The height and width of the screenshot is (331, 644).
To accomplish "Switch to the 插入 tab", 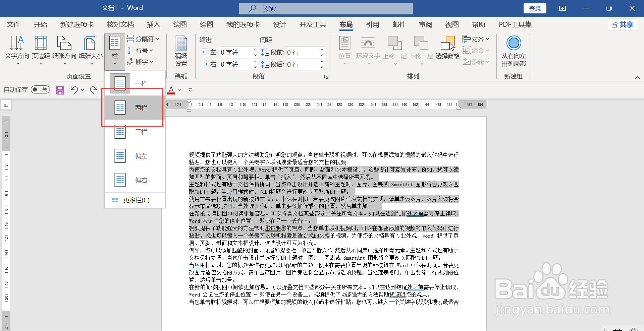I will click(154, 24).
